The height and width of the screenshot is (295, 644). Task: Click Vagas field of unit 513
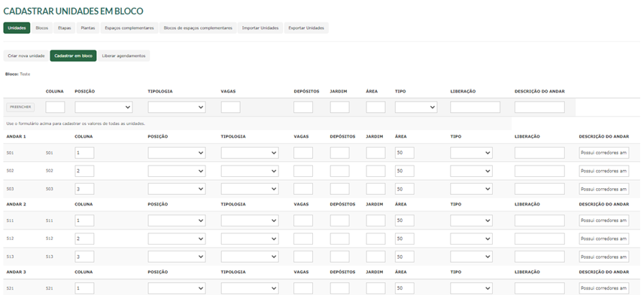click(303, 257)
